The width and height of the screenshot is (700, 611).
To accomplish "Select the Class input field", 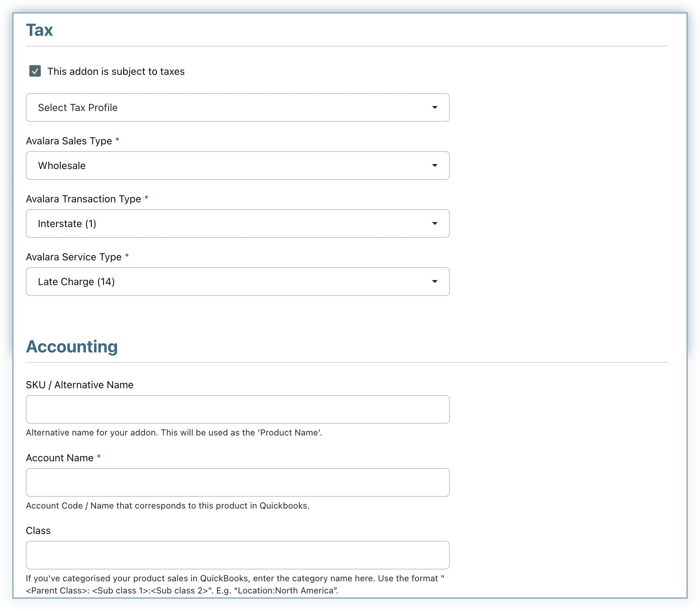I will coord(238,555).
